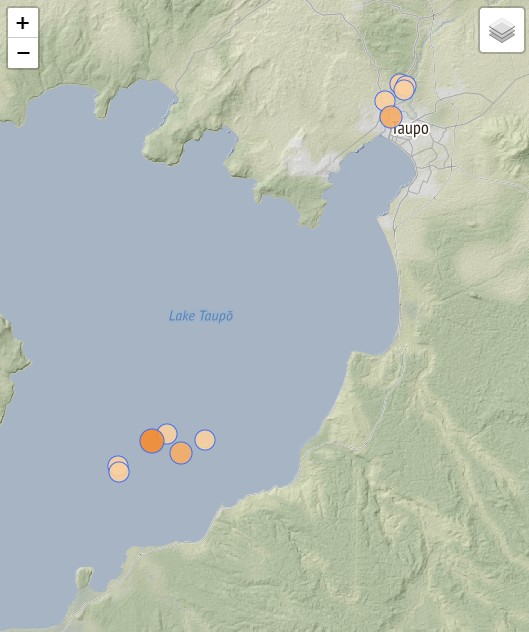529x632 pixels.
Task: Click the pale marker just northwest of the Taupo orange marker
Action: (384, 100)
